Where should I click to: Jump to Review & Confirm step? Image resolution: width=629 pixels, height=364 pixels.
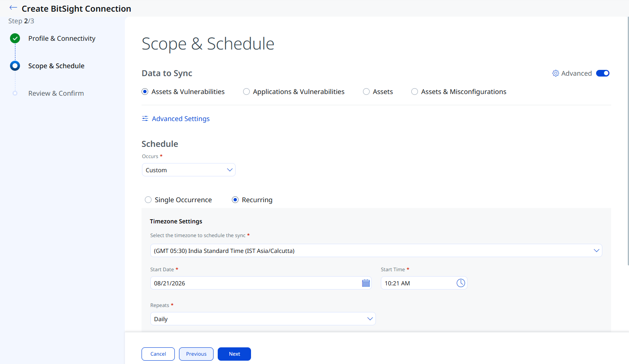(56, 93)
